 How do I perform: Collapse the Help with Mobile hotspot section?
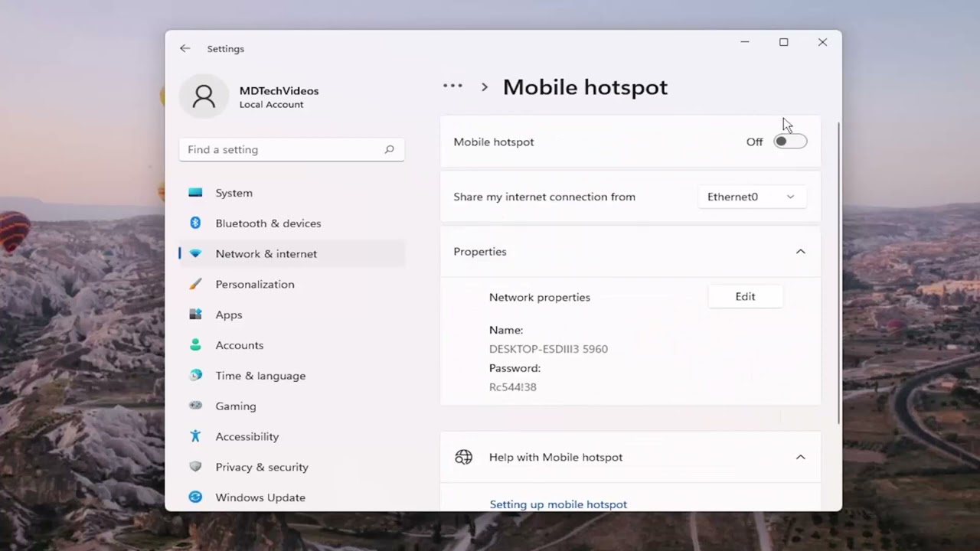[x=800, y=457]
